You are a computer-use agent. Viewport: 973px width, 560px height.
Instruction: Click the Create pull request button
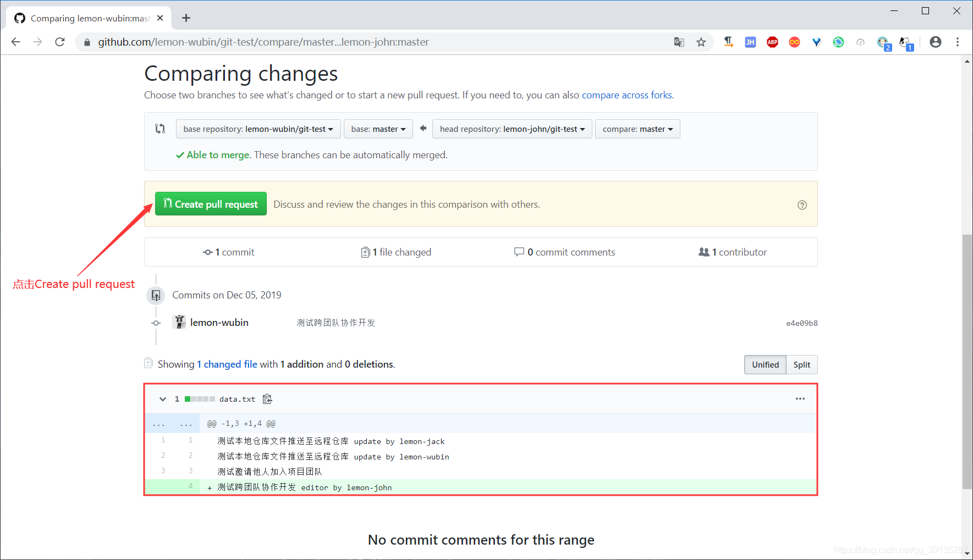pyautogui.click(x=211, y=204)
